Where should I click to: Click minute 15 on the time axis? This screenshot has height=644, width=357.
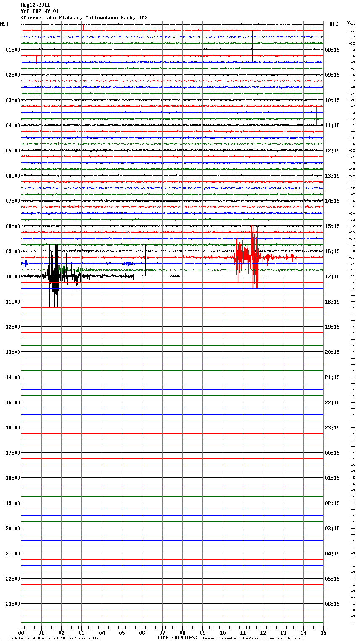[323, 633]
